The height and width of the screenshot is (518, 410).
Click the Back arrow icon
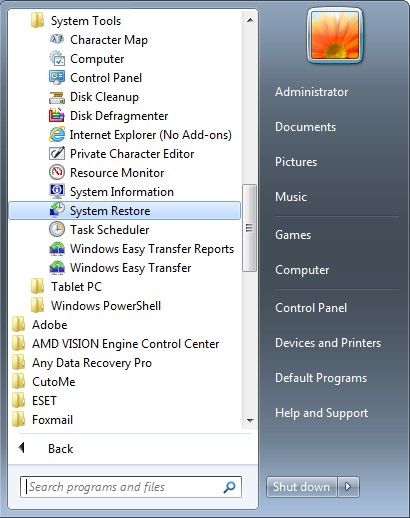pyautogui.click(x=22, y=448)
